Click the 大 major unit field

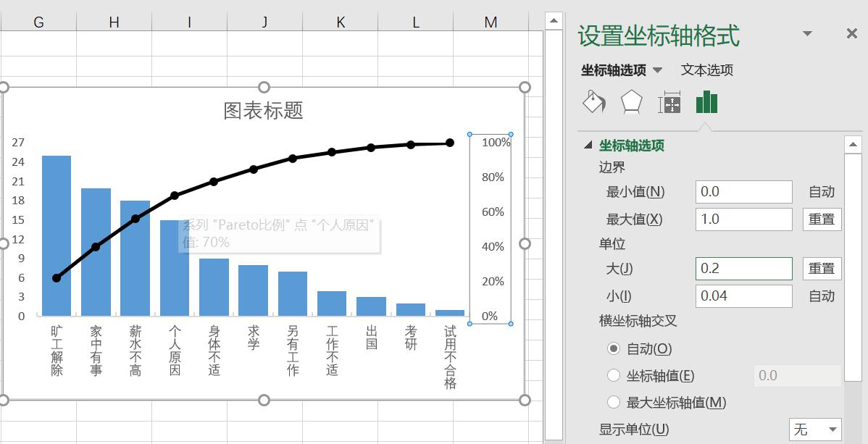743,269
